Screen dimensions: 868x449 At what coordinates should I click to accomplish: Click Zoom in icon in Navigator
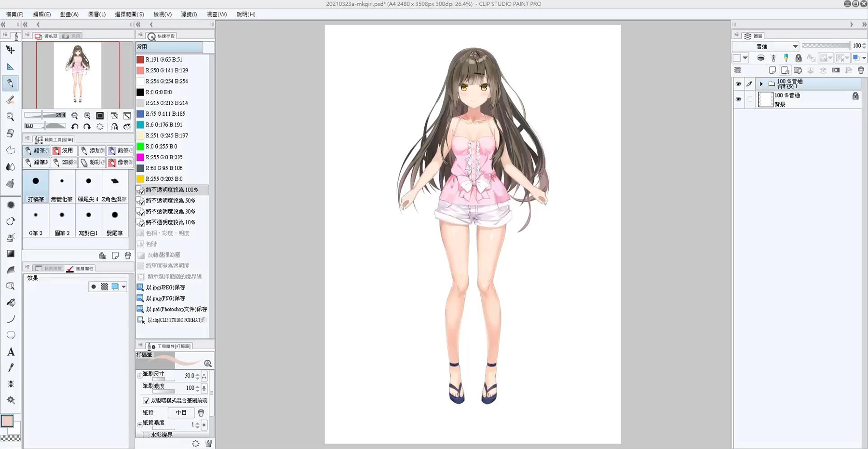(x=87, y=116)
